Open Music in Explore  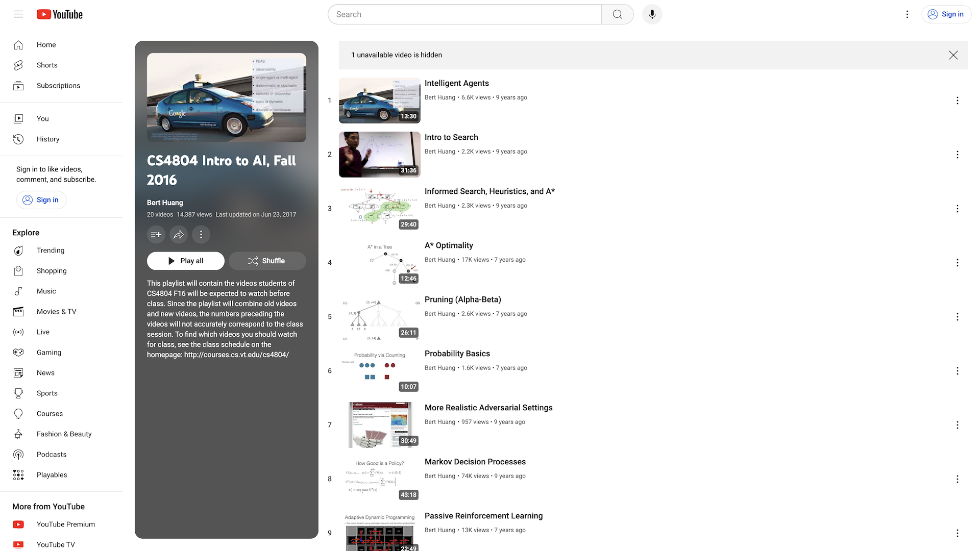[61, 291]
